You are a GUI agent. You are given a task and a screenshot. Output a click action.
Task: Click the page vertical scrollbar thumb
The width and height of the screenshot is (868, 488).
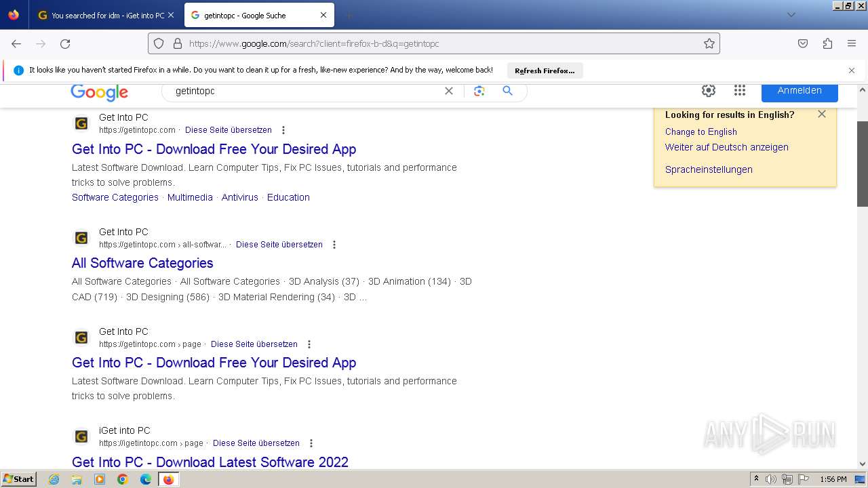coord(863,164)
